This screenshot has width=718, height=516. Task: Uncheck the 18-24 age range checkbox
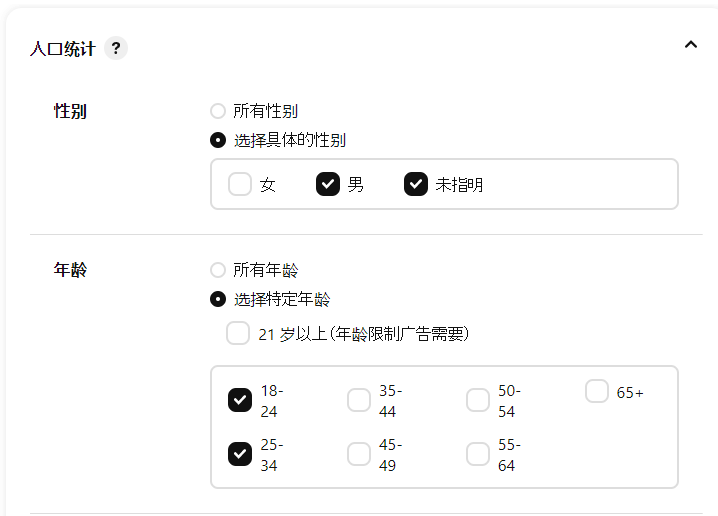[240, 400]
